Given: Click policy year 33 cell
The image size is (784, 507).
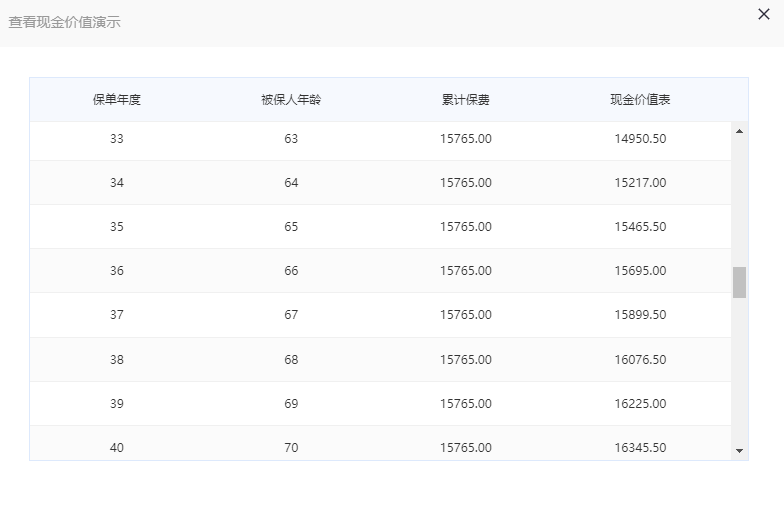Looking at the screenshot, I should click(x=116, y=138).
